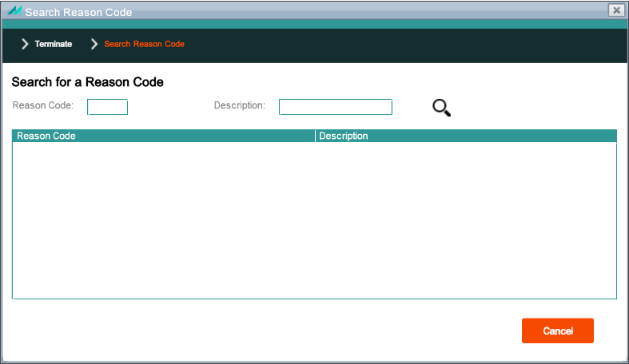Viewport: 629px width, 364px height.
Task: Sort by the Description column header
Action: pos(466,136)
